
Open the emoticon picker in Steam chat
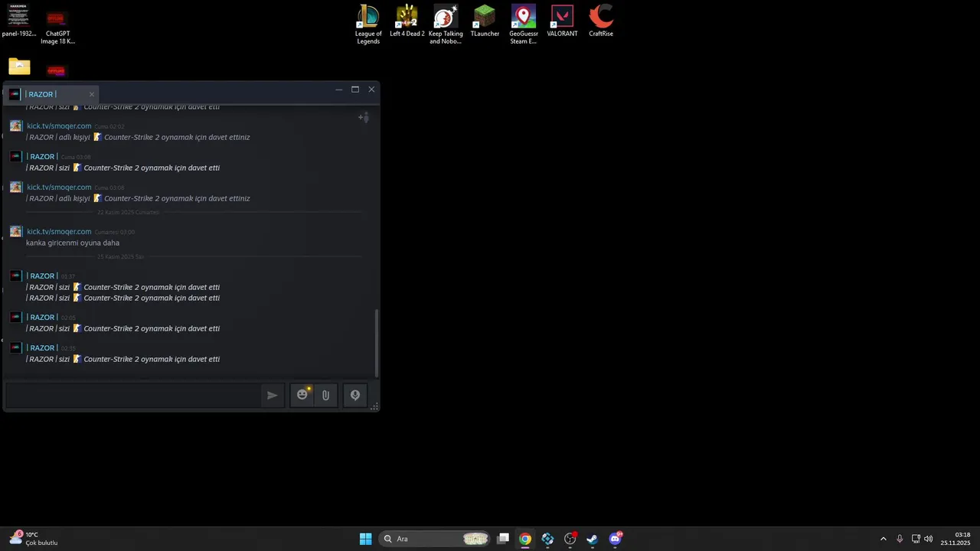pos(302,396)
